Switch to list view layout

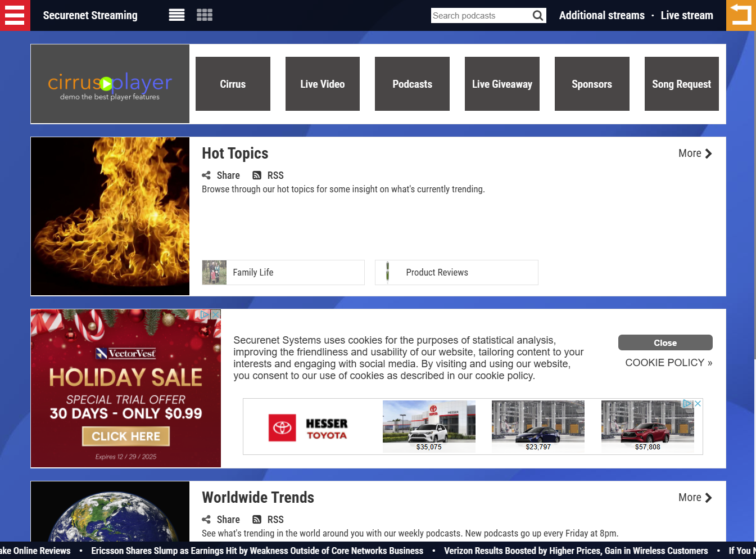176,15
